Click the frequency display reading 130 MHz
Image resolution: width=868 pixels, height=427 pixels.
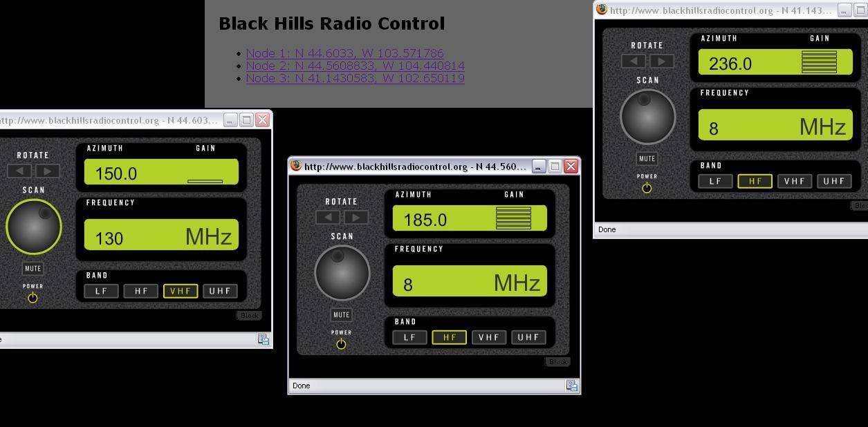click(x=161, y=236)
